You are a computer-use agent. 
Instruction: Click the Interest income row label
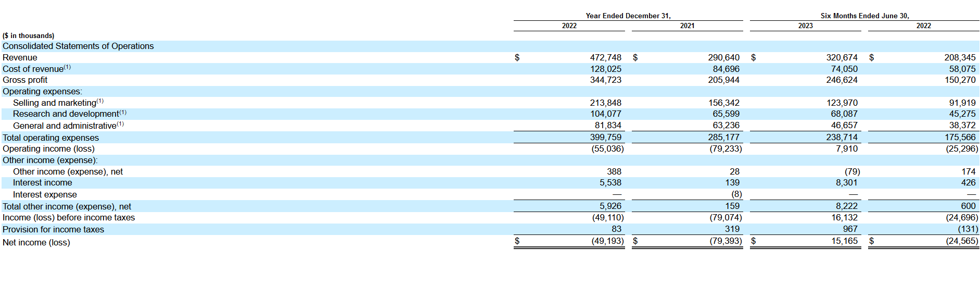coord(43,182)
